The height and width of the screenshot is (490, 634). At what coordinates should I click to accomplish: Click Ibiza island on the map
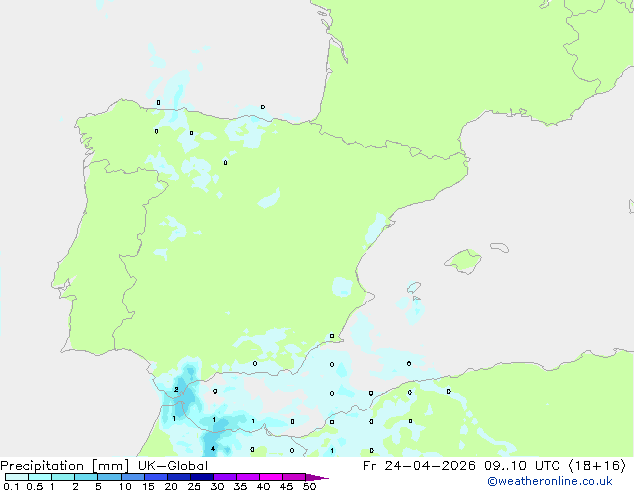point(414,287)
